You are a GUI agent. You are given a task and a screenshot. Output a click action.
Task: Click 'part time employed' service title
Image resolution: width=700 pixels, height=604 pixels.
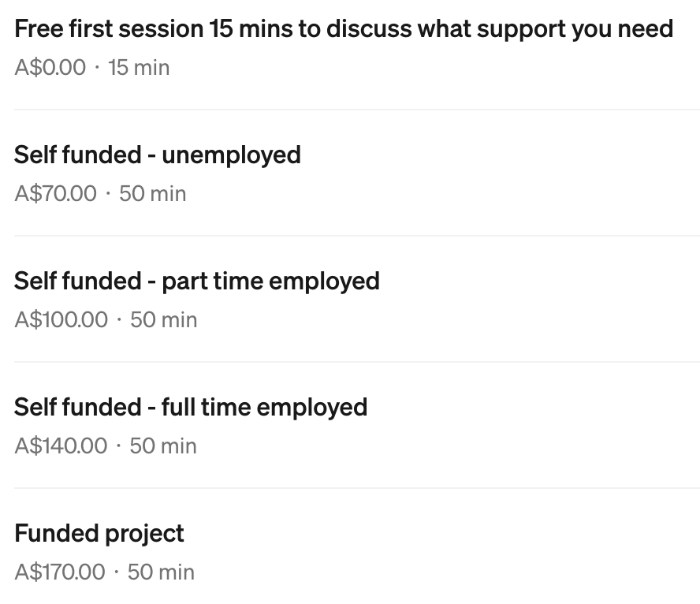coord(270,281)
